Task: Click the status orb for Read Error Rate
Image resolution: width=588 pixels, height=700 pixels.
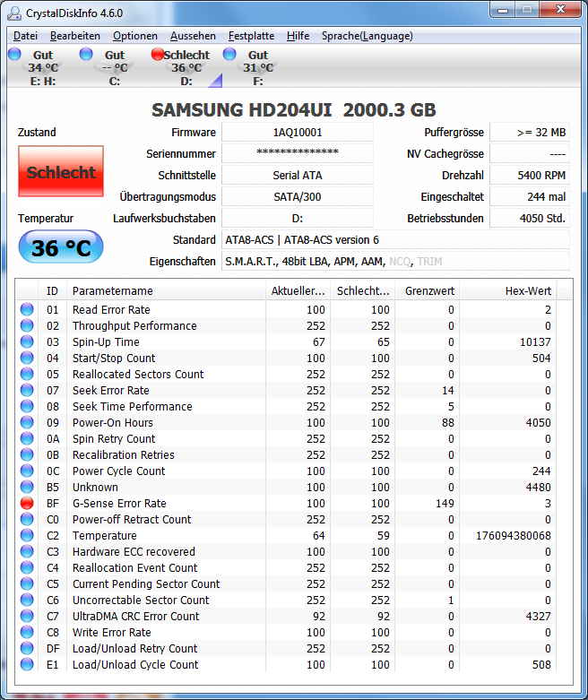Action: click(27, 309)
